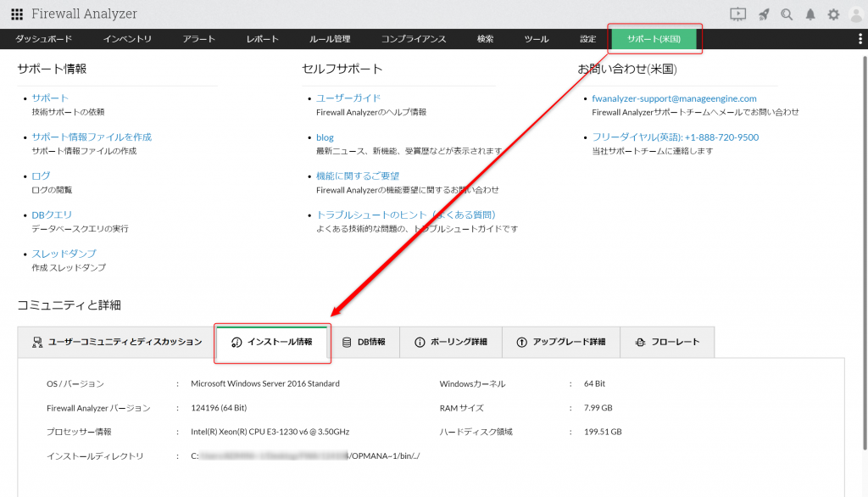Image resolution: width=868 pixels, height=497 pixels.
Task: Click the flow rate icon
Action: tap(640, 343)
